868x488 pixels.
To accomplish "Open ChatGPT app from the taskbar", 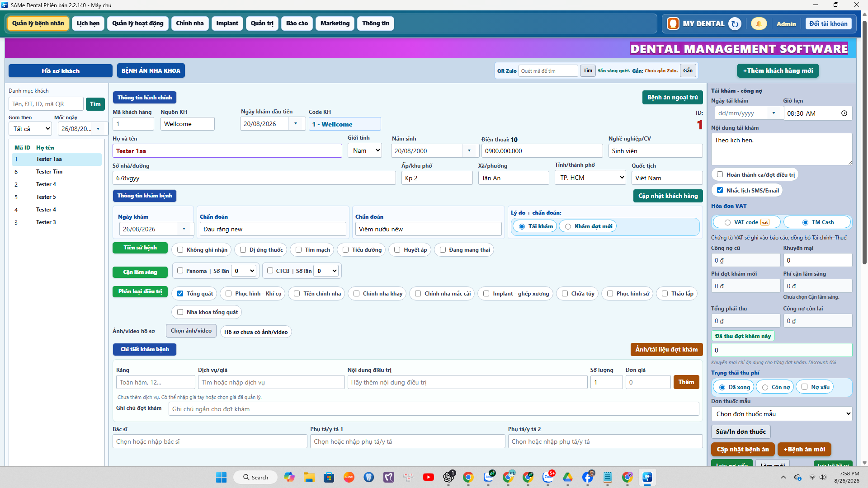I will click(448, 477).
